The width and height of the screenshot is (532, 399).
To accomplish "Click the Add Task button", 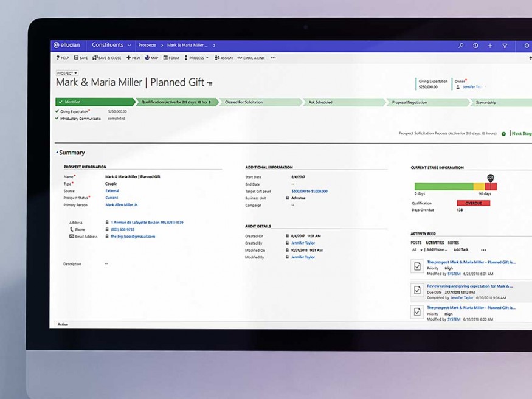I will click(461, 249).
